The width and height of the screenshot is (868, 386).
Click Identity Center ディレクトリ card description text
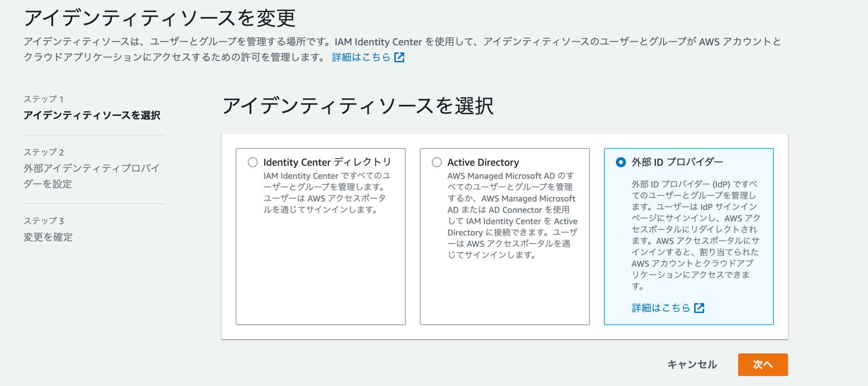327,193
